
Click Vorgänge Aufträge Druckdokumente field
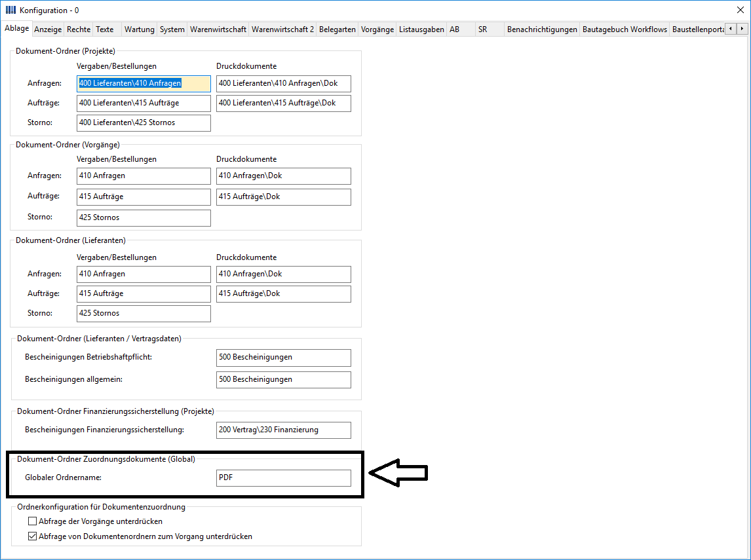pyautogui.click(x=284, y=197)
